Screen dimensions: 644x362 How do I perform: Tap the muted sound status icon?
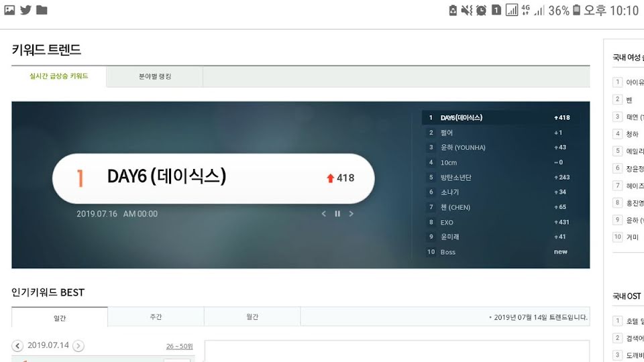[x=467, y=10]
